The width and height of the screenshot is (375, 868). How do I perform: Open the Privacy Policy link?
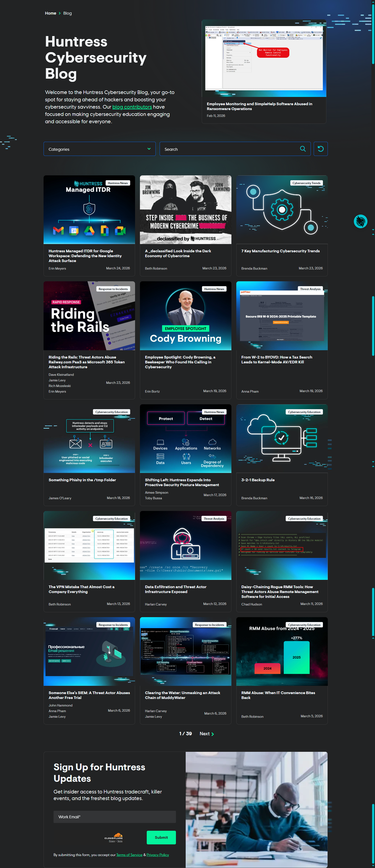tap(157, 855)
